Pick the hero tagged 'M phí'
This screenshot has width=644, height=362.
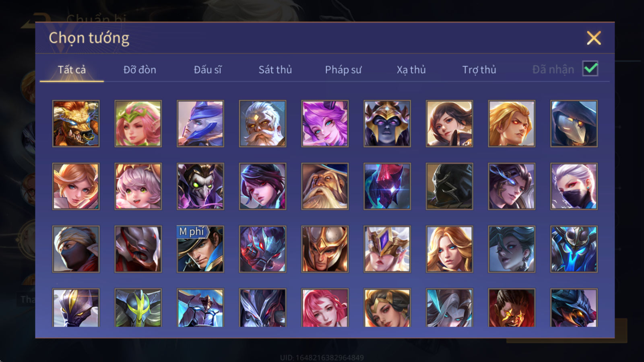pos(200,249)
